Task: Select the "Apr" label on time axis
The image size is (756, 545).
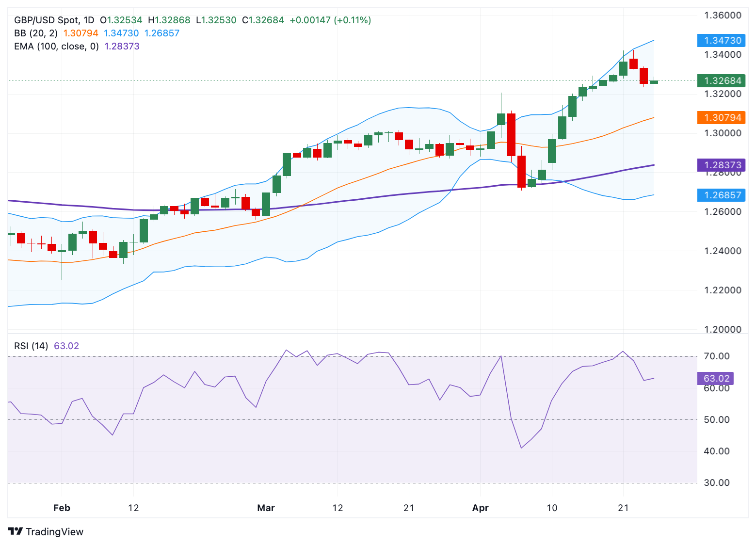Action: pos(480,508)
